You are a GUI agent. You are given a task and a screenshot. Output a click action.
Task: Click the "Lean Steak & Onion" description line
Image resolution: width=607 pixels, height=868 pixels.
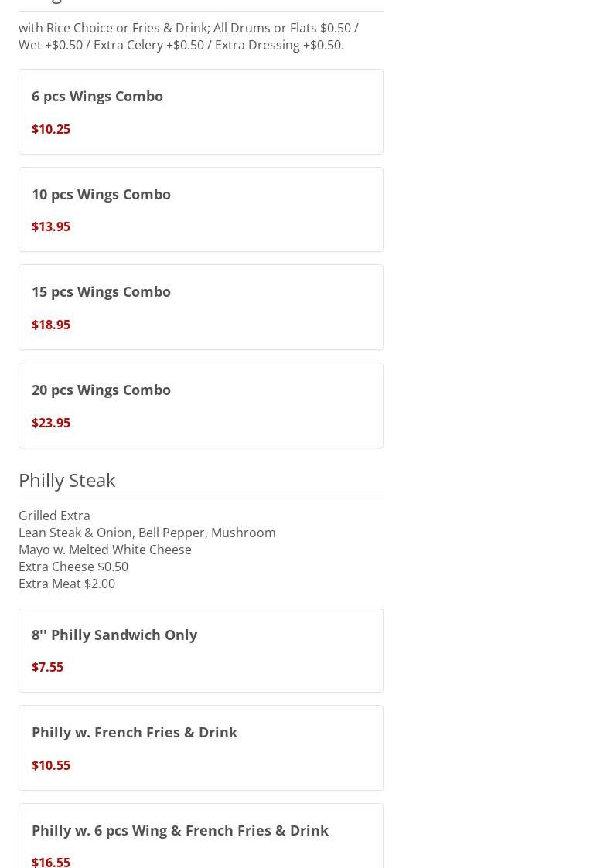147,533
